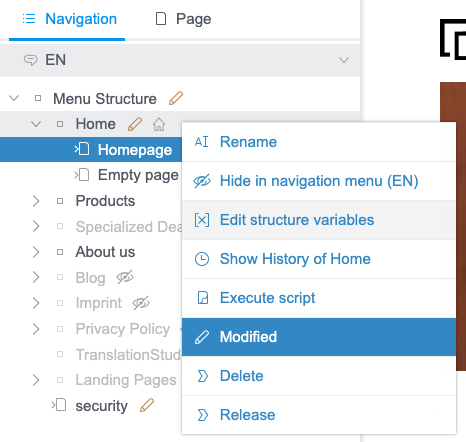Screen dimensions: 466x442
Task: Click the Homepage page icon
Action: pyautogui.click(x=82, y=149)
